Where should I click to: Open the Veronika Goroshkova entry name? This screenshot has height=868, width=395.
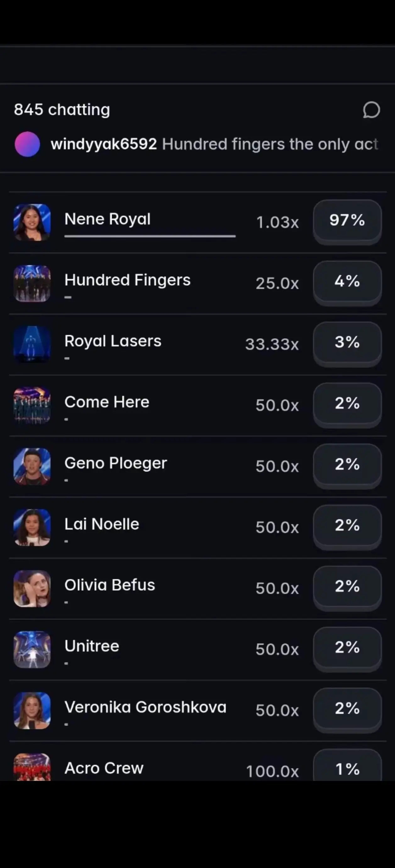coord(145,707)
